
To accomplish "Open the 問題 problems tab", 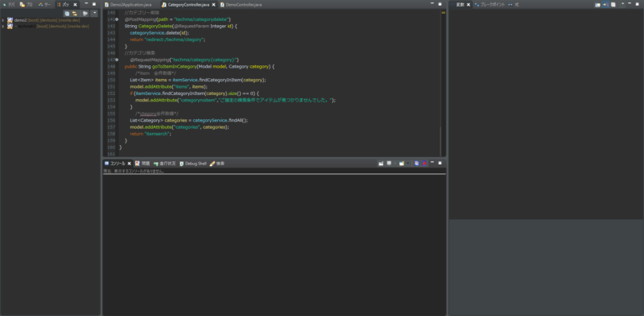I will 142,164.
